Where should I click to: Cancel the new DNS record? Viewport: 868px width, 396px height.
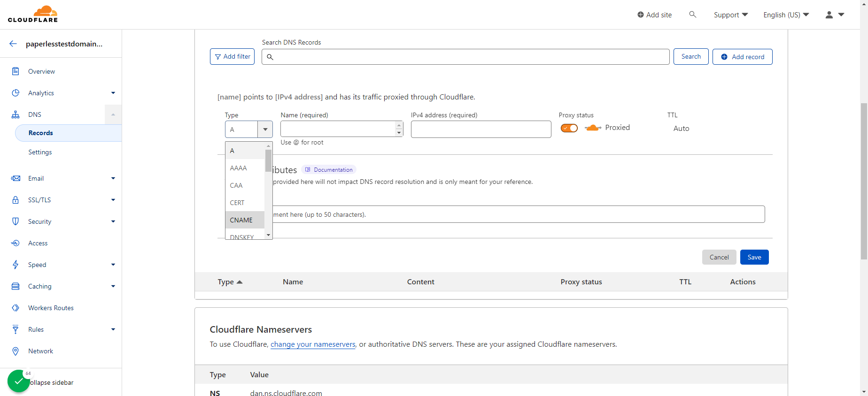point(719,257)
